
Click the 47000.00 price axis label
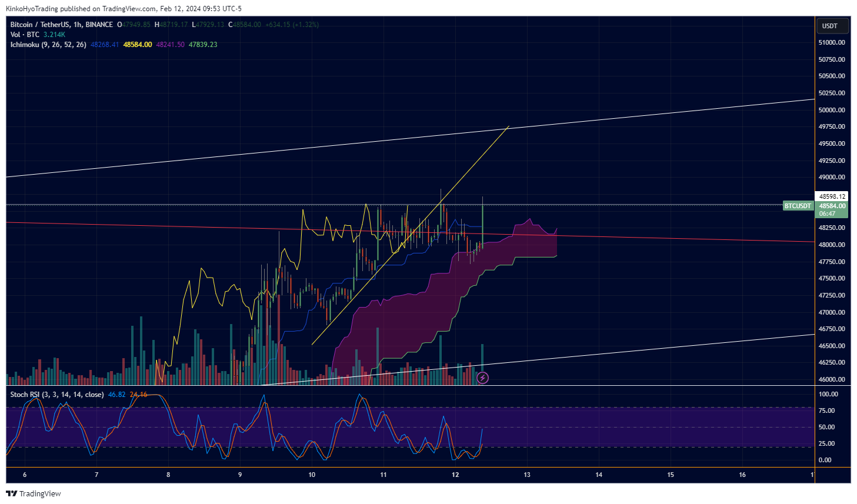(832, 312)
